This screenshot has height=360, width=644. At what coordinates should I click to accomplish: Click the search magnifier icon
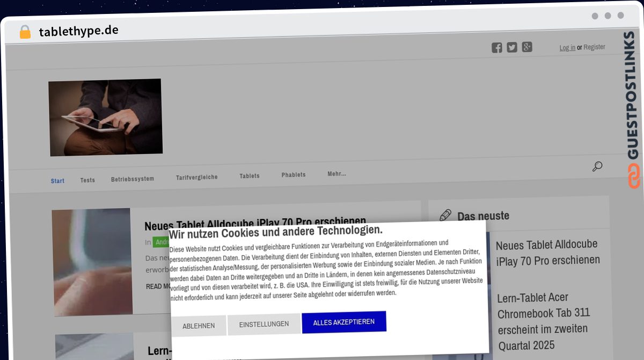click(x=597, y=166)
